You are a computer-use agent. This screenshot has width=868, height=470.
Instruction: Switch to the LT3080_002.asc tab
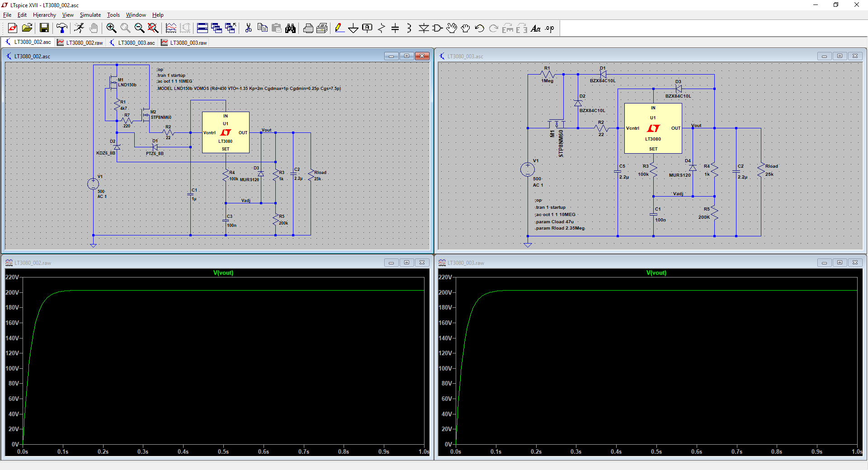(x=28, y=42)
